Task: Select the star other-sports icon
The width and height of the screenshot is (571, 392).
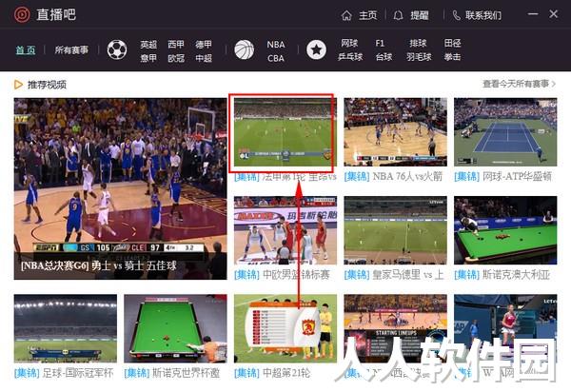Action: 316,49
